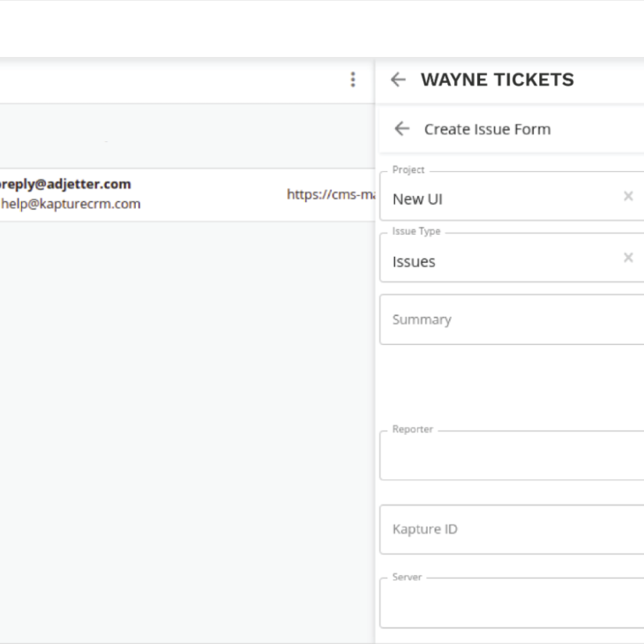This screenshot has width=644, height=644.
Task: Click back arrow beside WAYNE TICKETS
Action: point(398,79)
